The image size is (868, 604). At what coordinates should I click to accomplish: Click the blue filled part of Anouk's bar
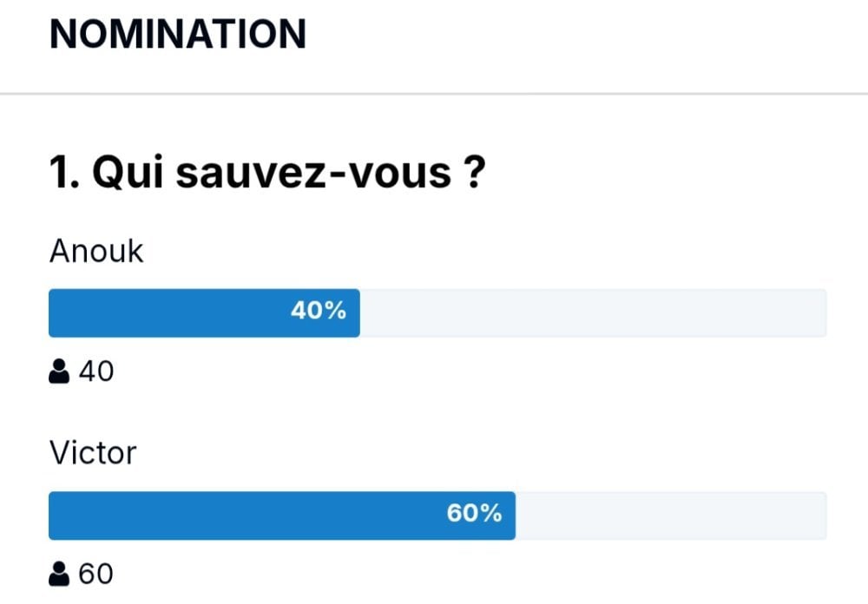pyautogui.click(x=204, y=312)
